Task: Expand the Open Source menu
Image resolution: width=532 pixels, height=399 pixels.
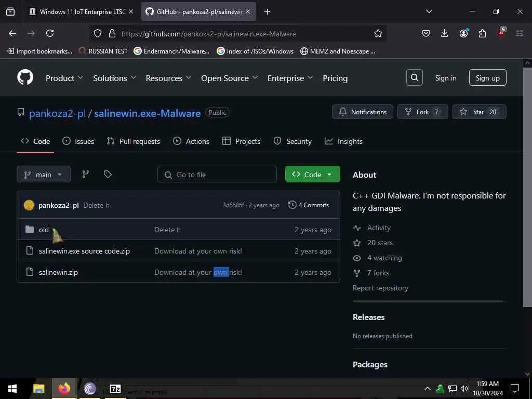Action: 229,78
